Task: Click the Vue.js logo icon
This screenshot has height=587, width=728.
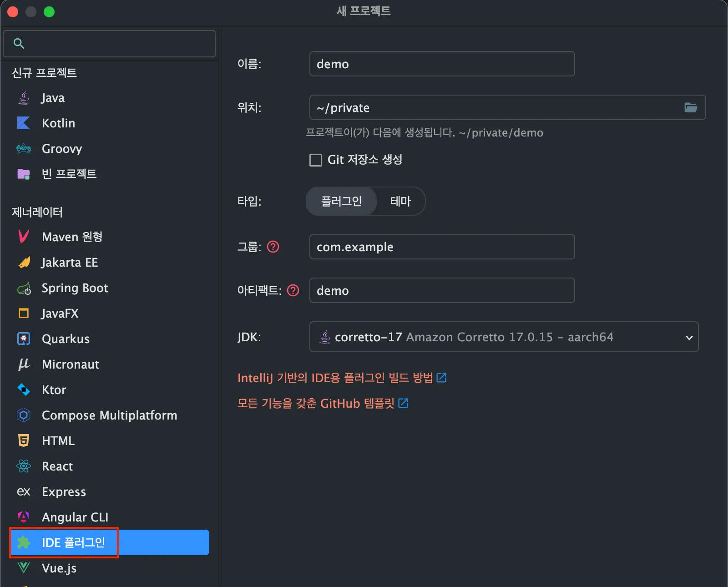Action: pos(24,568)
